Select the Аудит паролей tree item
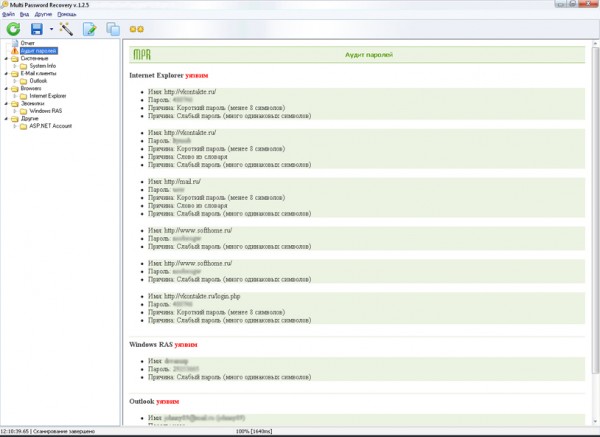 [39, 51]
